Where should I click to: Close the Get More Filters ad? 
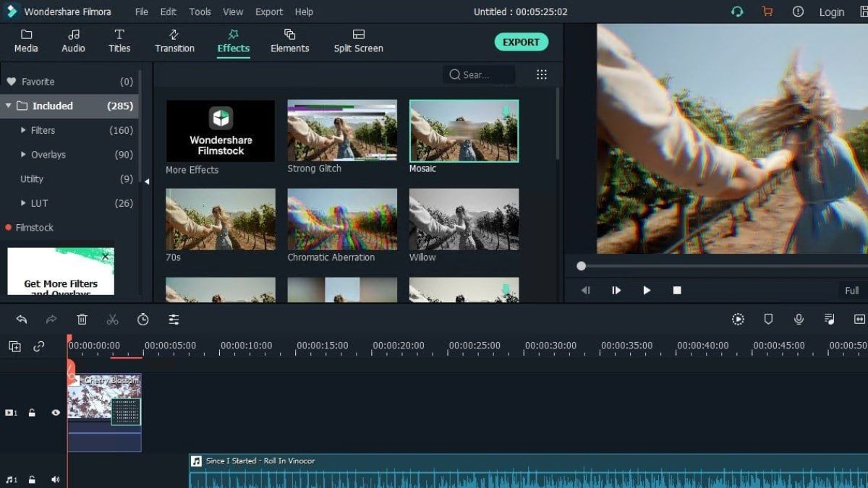coord(105,257)
